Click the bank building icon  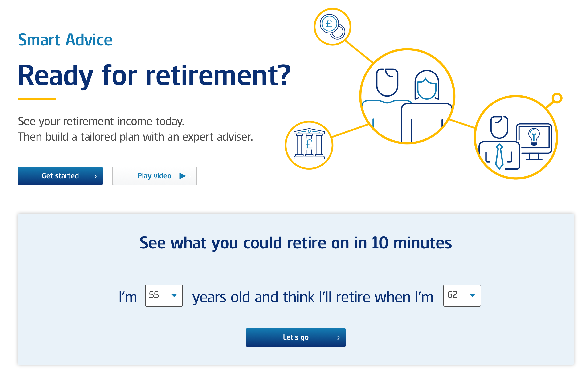[309, 144]
